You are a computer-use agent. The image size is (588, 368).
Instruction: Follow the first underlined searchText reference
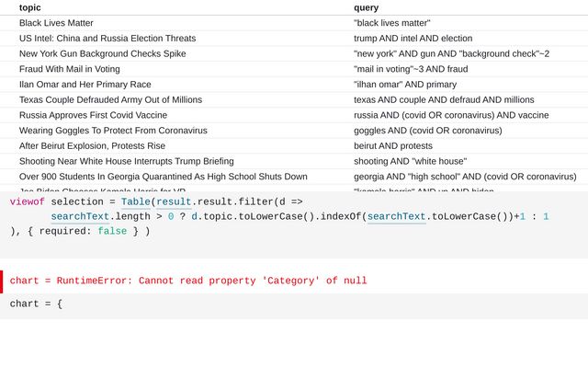click(x=78, y=217)
